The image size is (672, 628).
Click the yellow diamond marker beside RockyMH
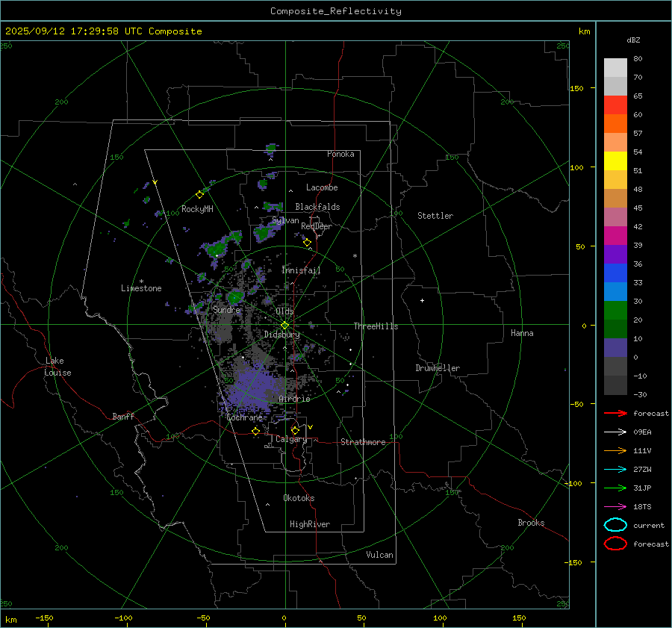tap(199, 195)
